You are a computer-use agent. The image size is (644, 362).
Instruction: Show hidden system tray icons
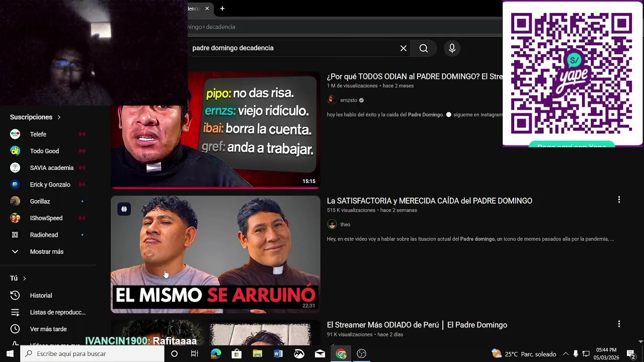pos(566,354)
